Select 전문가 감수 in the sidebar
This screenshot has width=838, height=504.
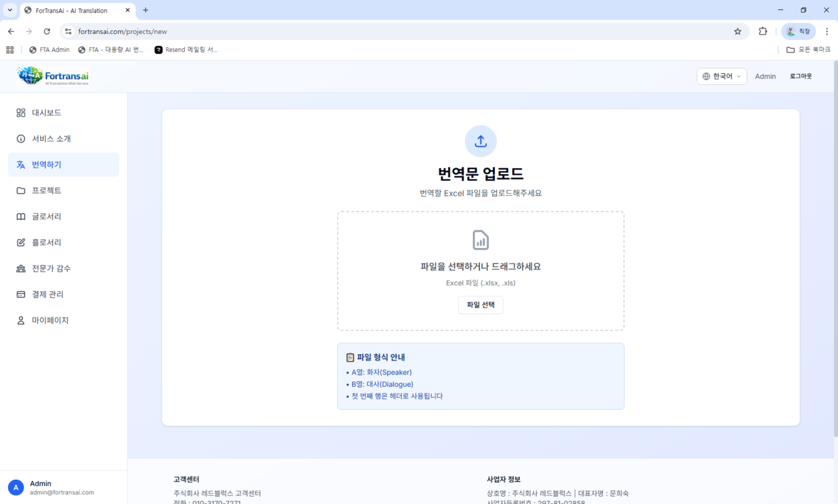51,268
